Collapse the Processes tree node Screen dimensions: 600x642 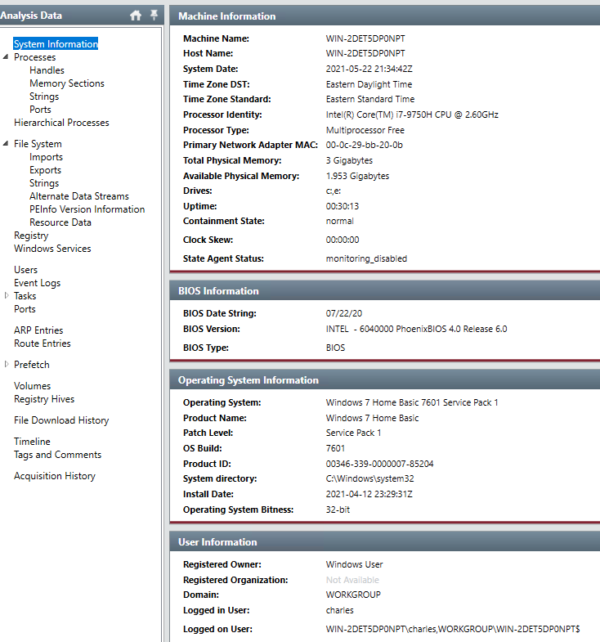(7, 58)
